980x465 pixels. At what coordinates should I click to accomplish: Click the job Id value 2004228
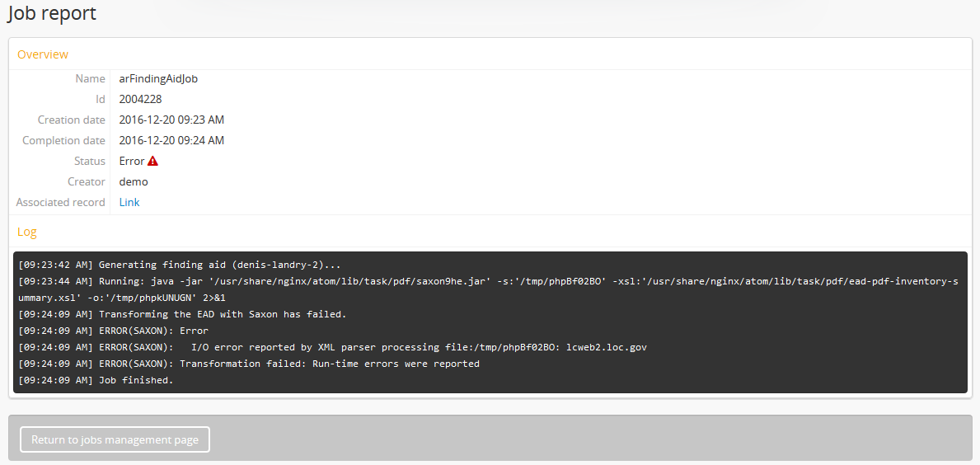[140, 99]
